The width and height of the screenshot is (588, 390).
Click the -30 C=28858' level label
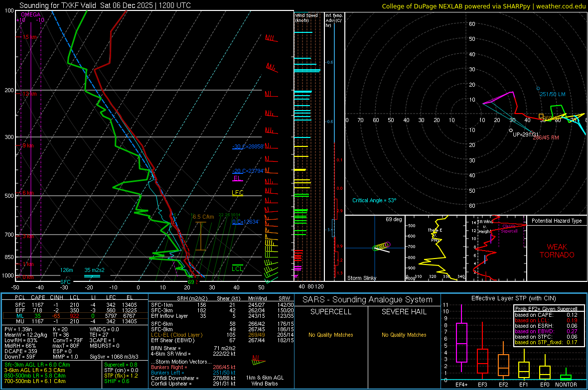click(x=248, y=146)
